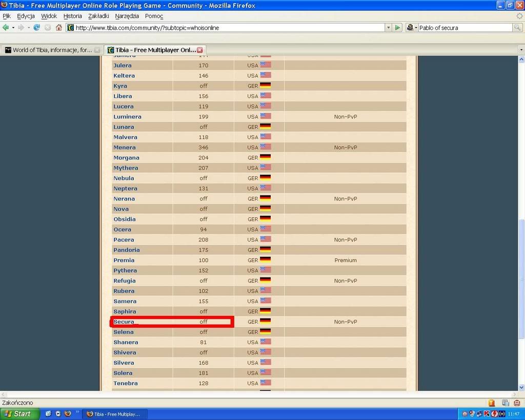Click the Premium label in Premia row
This screenshot has height=420, width=525.
[x=346, y=260]
